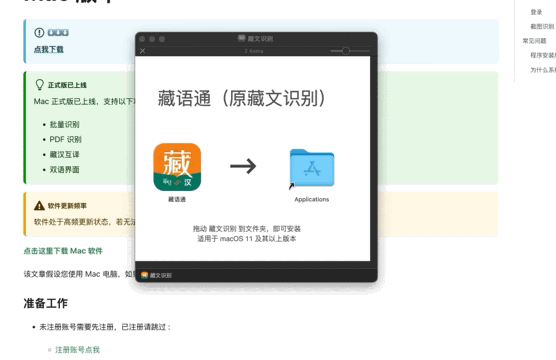Viewport: 556px width, 360px height.
Task: Click the 藏文识别 disk icon in title bar
Action: (241, 38)
